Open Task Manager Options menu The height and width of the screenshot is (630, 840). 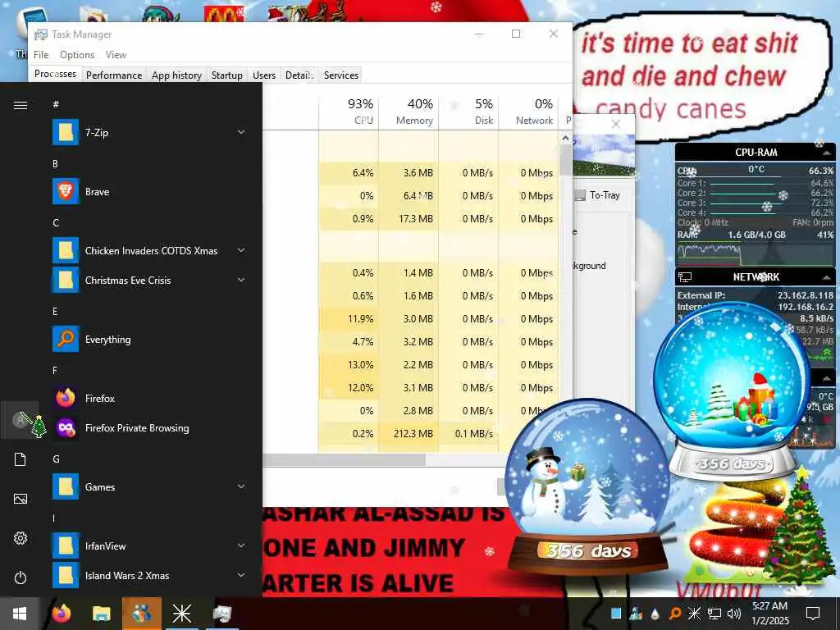[x=77, y=55]
